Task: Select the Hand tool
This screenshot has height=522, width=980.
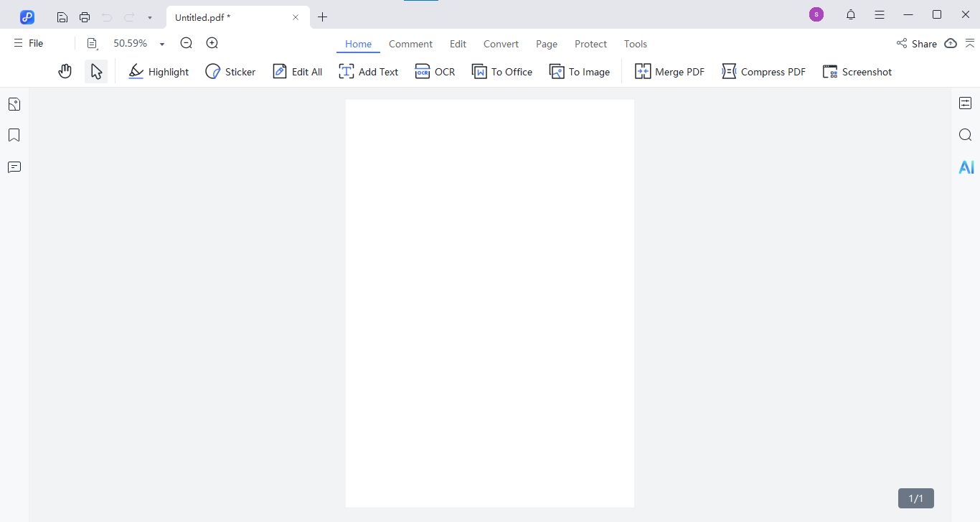Action: pos(65,71)
